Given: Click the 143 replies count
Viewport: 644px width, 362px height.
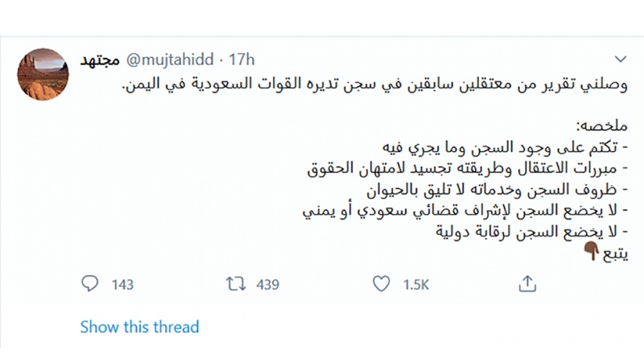Looking at the screenshot, I should pos(122,285).
